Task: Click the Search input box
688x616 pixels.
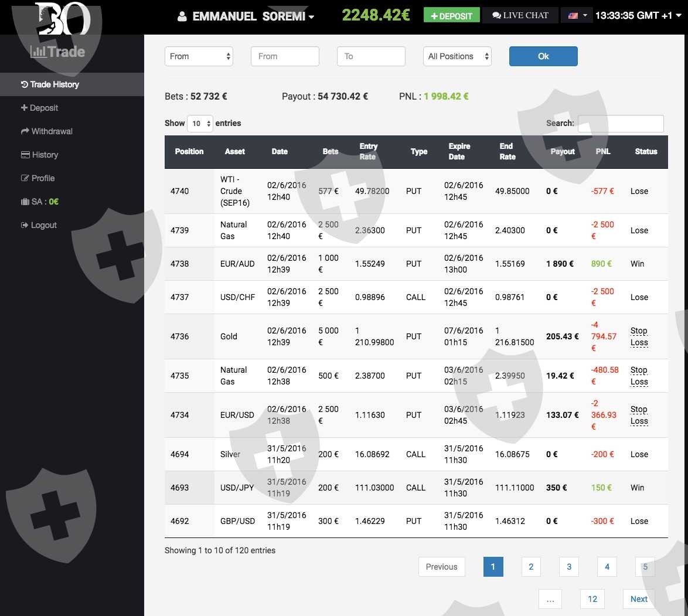Action: pos(621,123)
